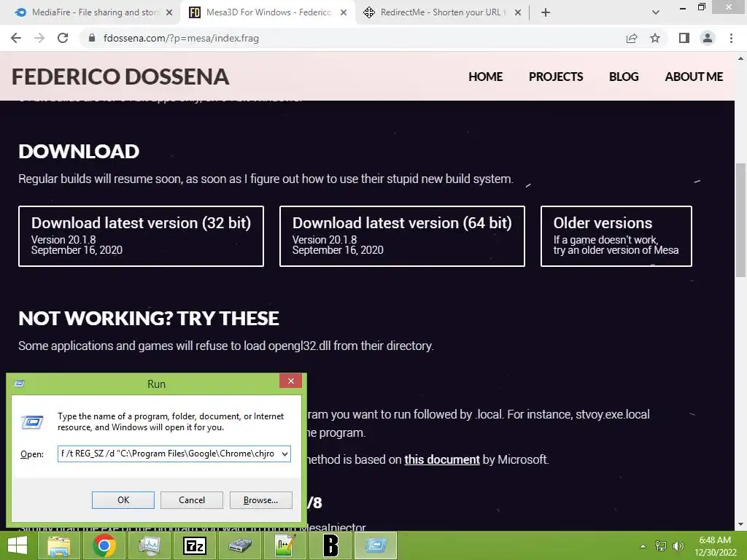The width and height of the screenshot is (747, 560).
Task: Click the page vertical scrollbar thumb
Action: (740, 220)
